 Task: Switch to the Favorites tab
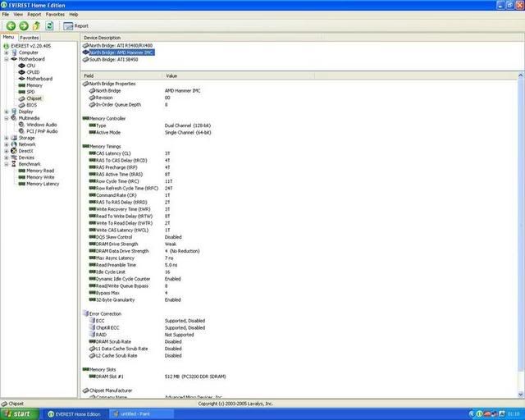tap(30, 37)
